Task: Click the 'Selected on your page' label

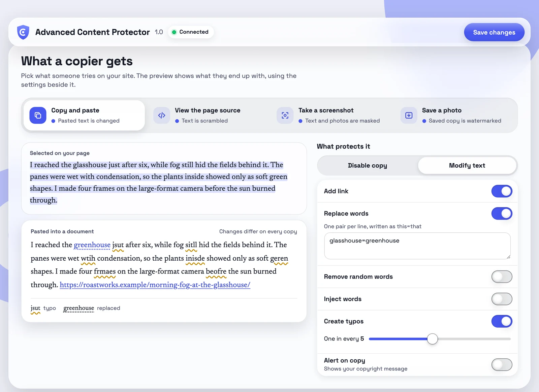Action: point(60,153)
